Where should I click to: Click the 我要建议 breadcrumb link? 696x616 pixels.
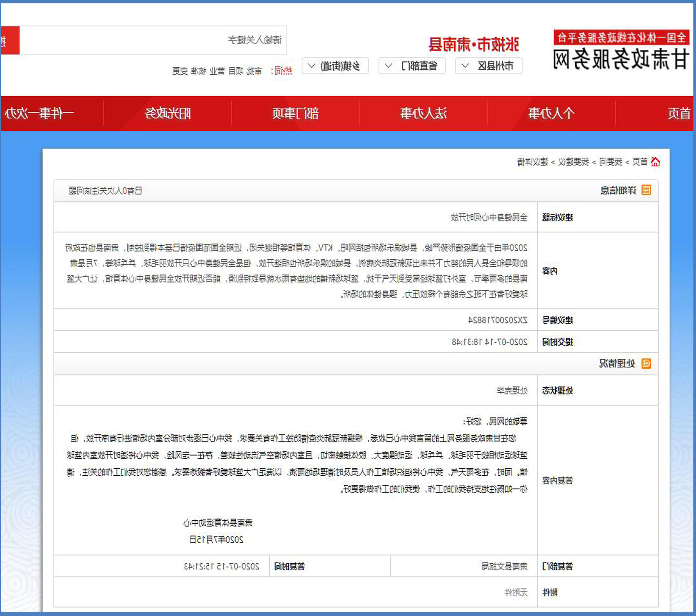574,162
